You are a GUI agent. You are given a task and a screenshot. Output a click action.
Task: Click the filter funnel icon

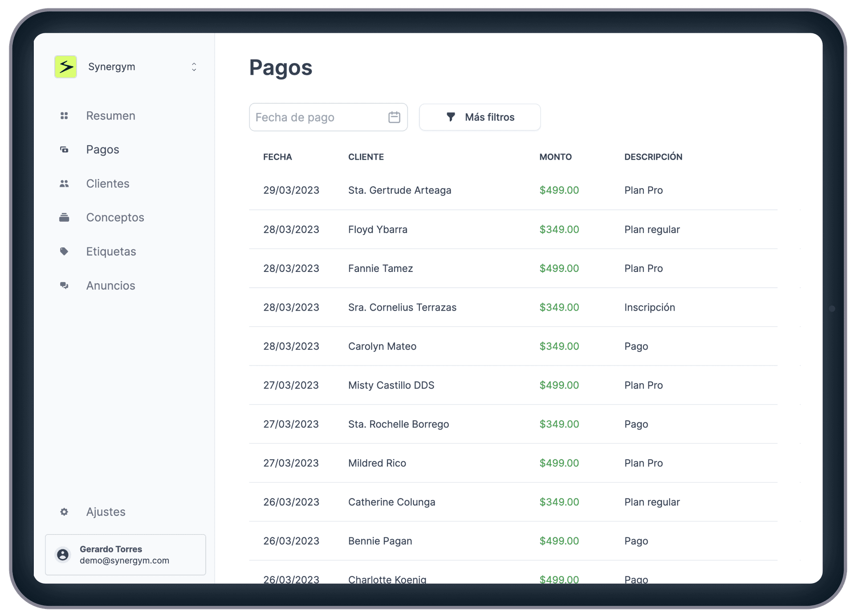click(x=451, y=117)
